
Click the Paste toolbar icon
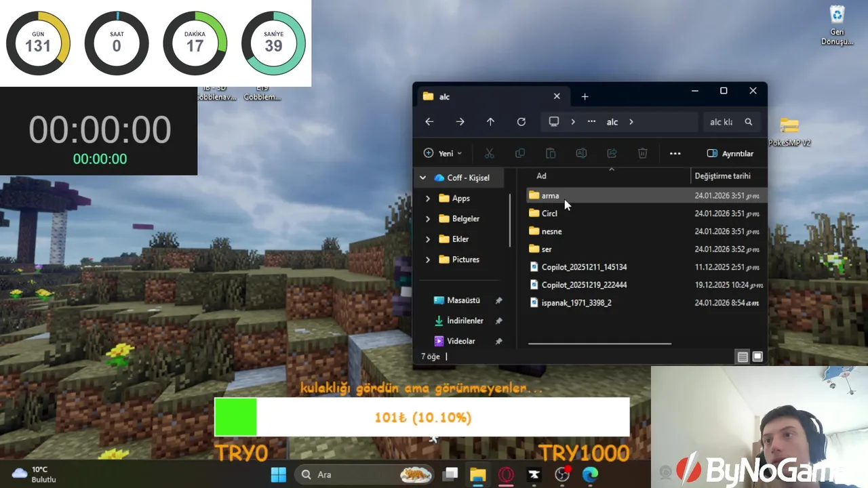point(551,153)
